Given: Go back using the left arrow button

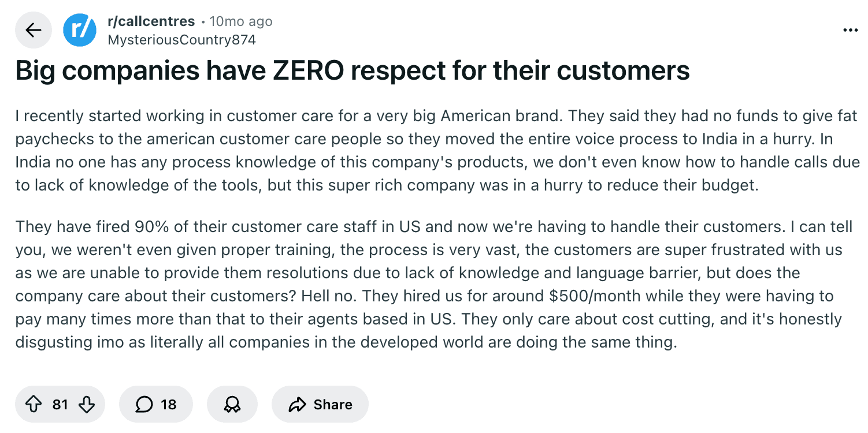Looking at the screenshot, I should pos(34,30).
